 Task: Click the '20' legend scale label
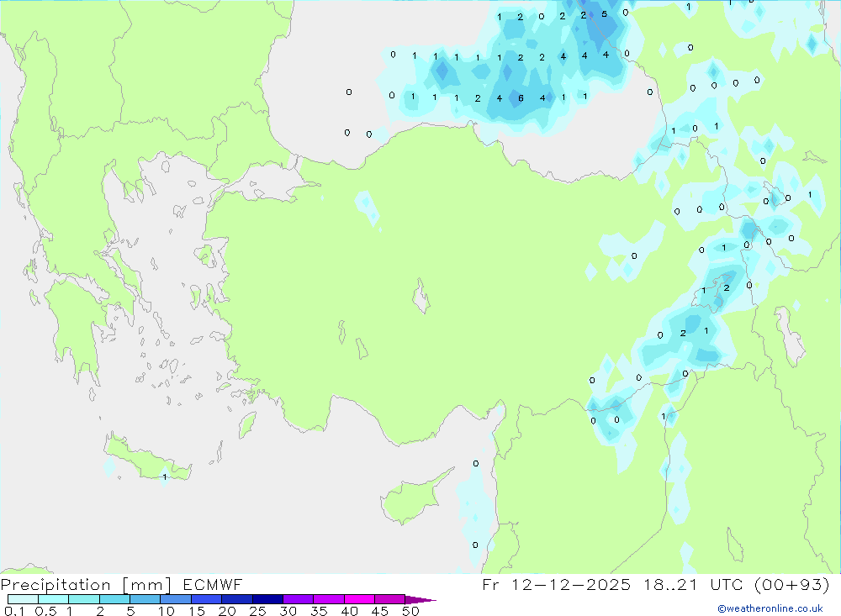(x=227, y=611)
